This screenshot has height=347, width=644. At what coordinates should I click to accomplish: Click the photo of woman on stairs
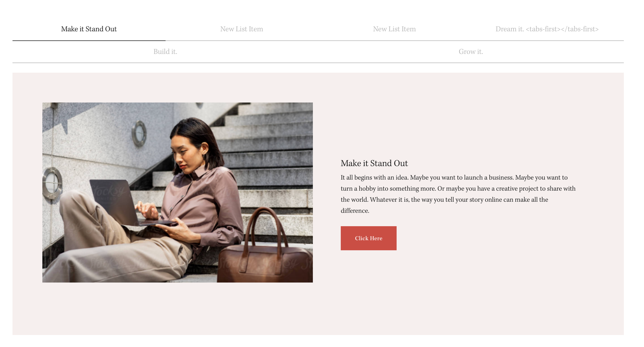point(177,192)
